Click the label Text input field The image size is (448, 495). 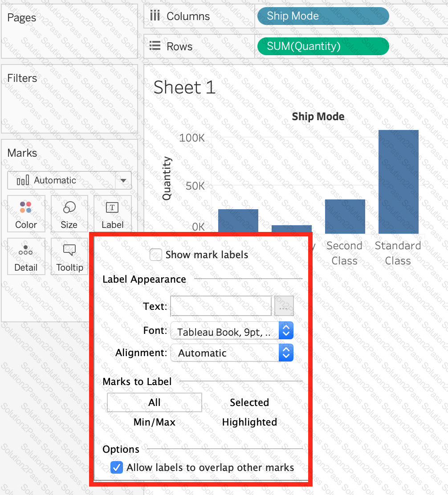tap(221, 306)
